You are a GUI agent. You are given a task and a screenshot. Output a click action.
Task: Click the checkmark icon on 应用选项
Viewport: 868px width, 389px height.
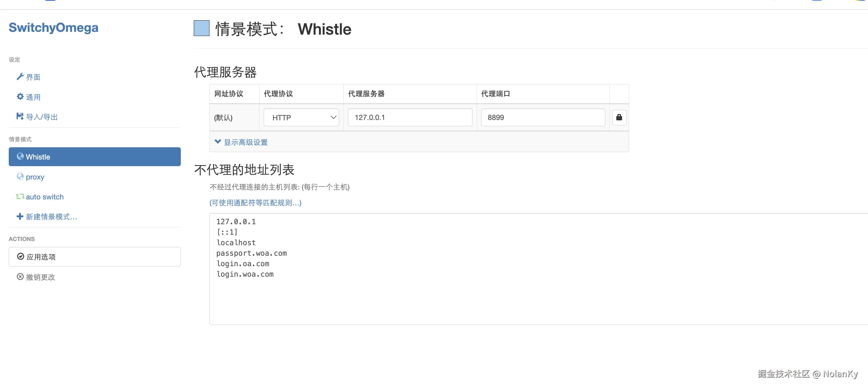[x=21, y=256]
